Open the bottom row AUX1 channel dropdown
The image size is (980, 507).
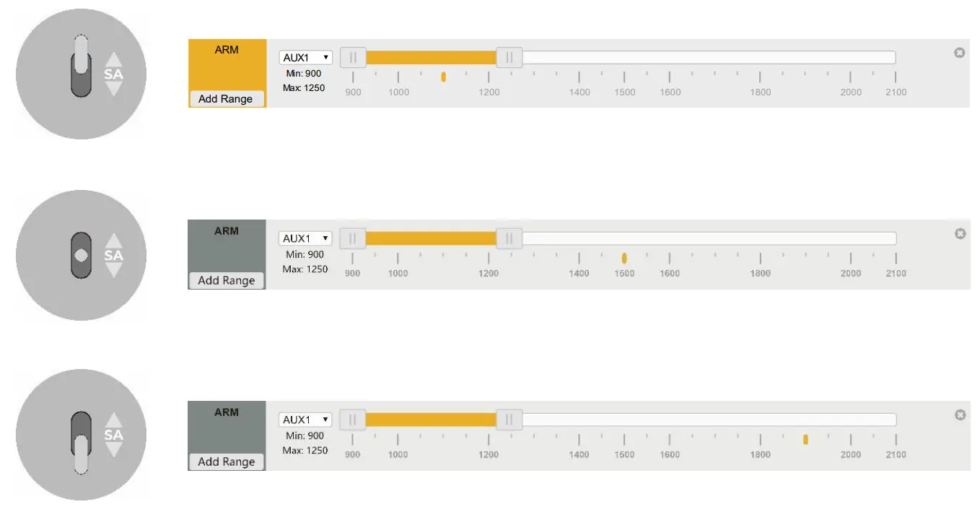tap(305, 420)
